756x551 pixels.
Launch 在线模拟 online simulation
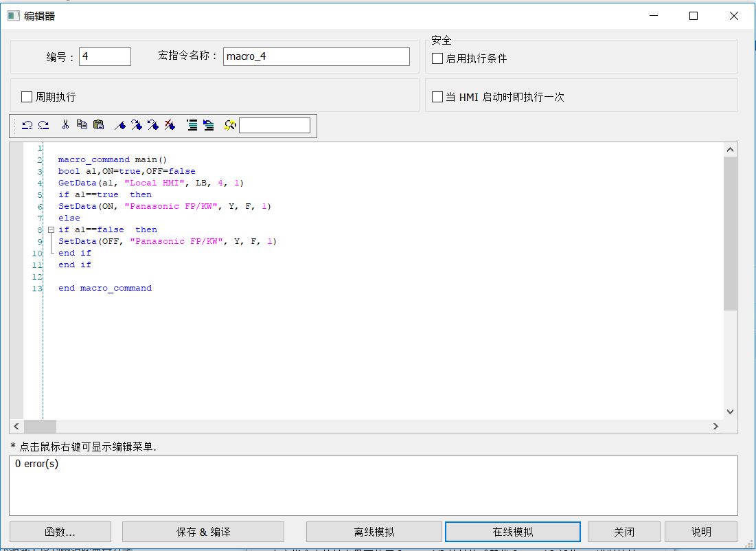(x=513, y=532)
